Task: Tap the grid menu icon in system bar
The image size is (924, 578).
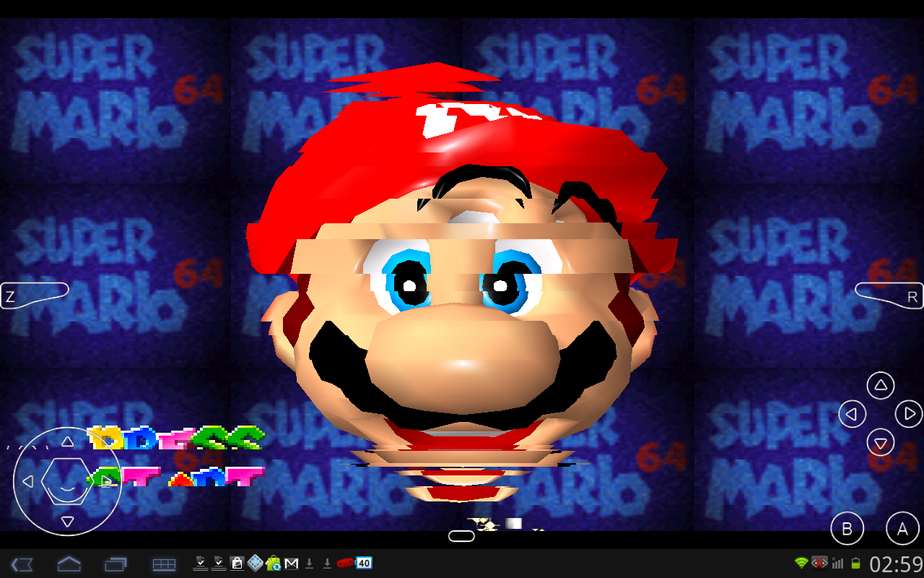Action: point(164,564)
